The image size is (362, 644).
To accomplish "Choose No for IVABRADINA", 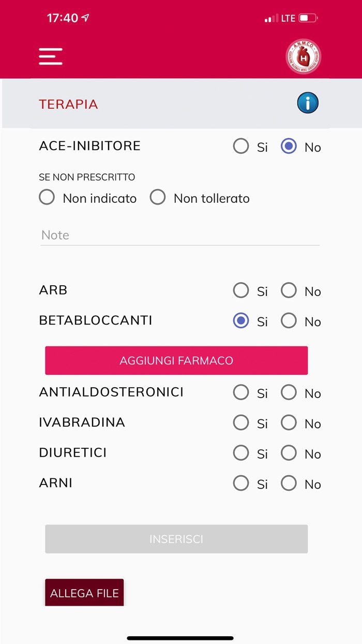I will point(289,423).
